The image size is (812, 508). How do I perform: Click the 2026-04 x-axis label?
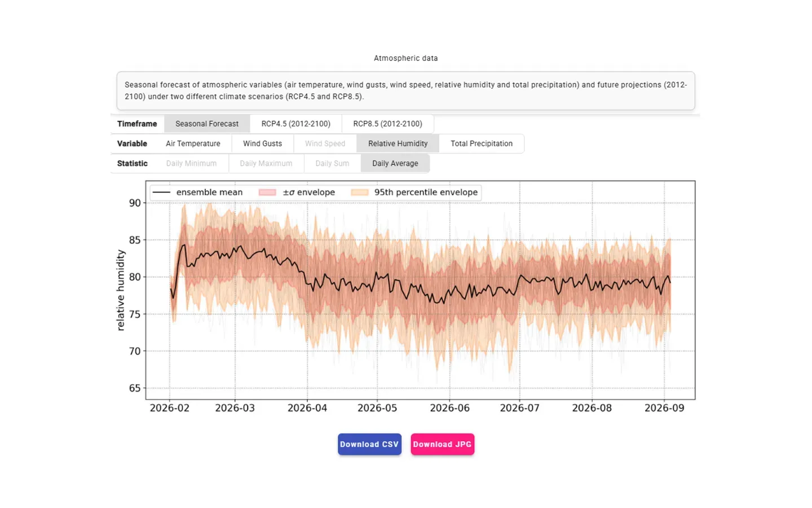pyautogui.click(x=307, y=408)
